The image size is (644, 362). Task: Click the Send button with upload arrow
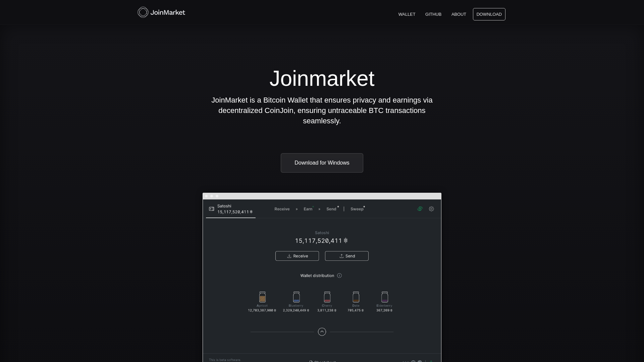(x=346, y=256)
